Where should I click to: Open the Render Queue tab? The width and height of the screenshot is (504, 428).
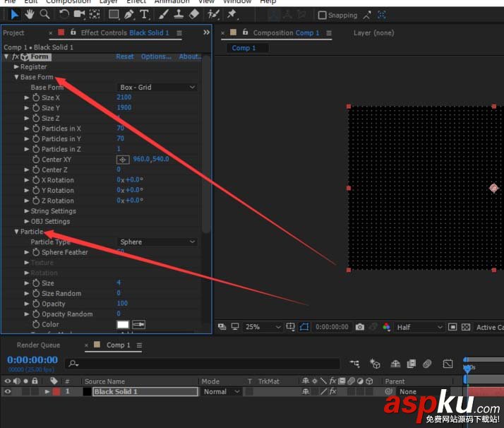38,345
